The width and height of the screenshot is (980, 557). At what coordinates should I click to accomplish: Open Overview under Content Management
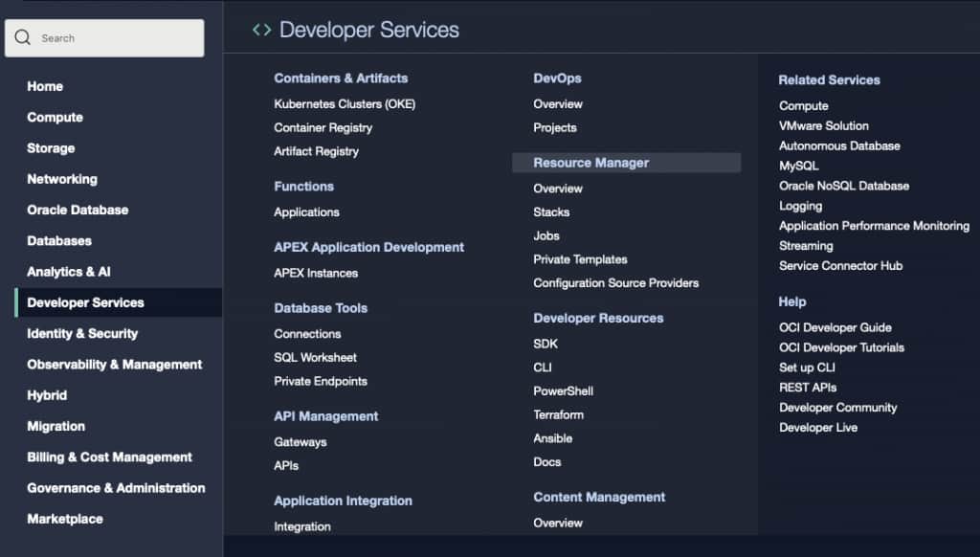pyautogui.click(x=558, y=523)
